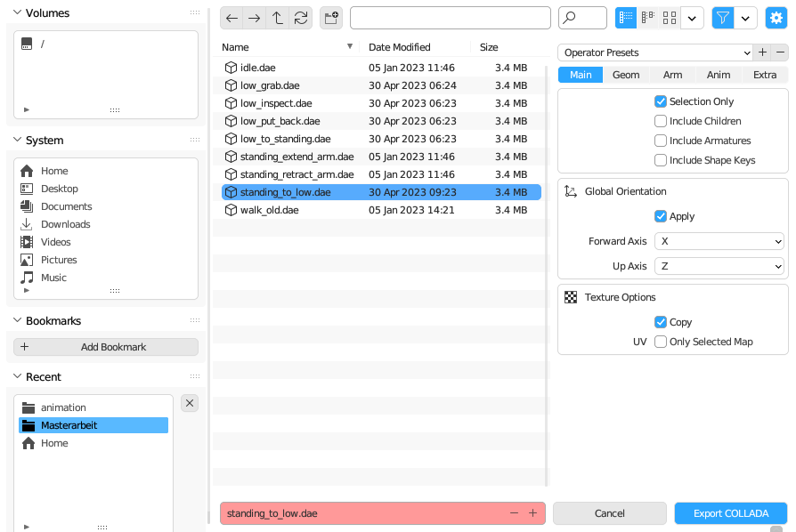Click the back navigation arrow
Screen dimensions: 796x532
click(231, 18)
